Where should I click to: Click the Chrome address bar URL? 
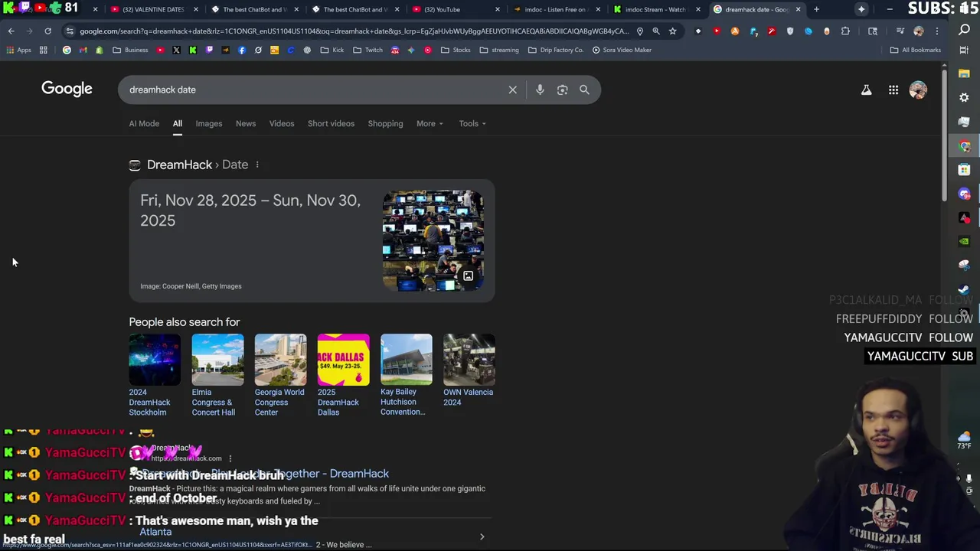pyautogui.click(x=354, y=31)
